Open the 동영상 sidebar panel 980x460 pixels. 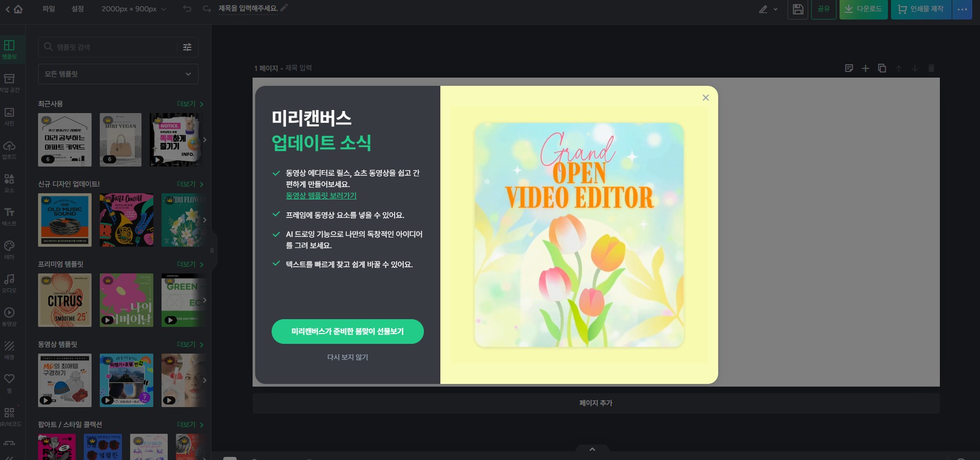click(9, 317)
